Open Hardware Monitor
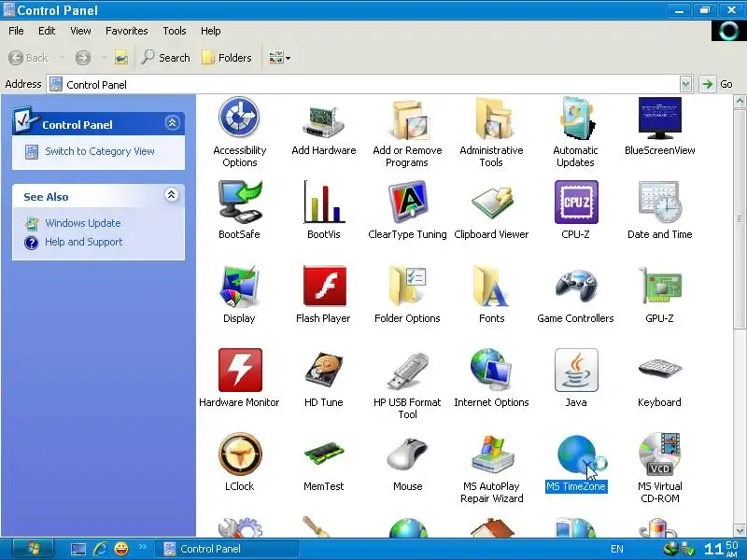Viewport: 747px width, 560px height. 239,378
